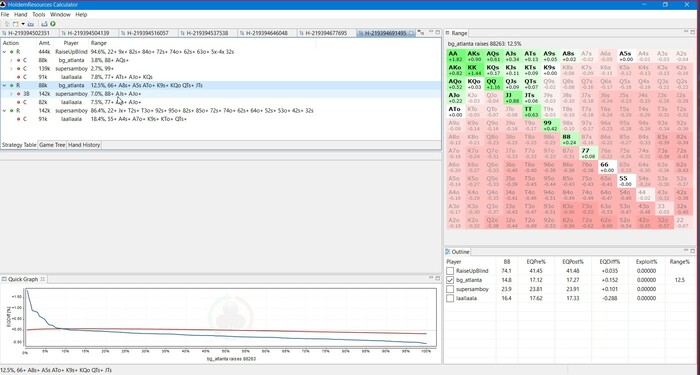Switch to the H-219394502351 tab
The height and width of the screenshot is (375, 700).
(29, 33)
